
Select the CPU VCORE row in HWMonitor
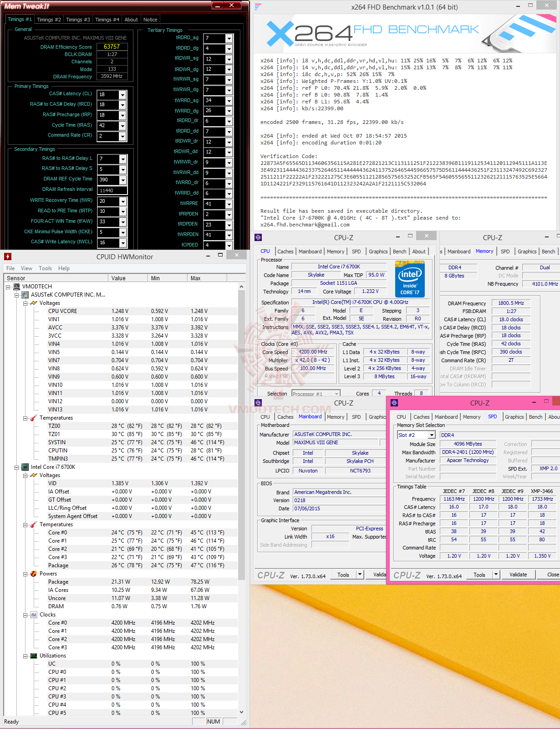coord(121,311)
